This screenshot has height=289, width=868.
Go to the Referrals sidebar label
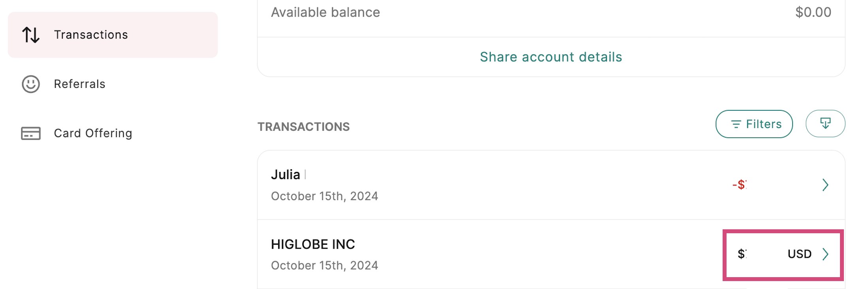click(79, 84)
